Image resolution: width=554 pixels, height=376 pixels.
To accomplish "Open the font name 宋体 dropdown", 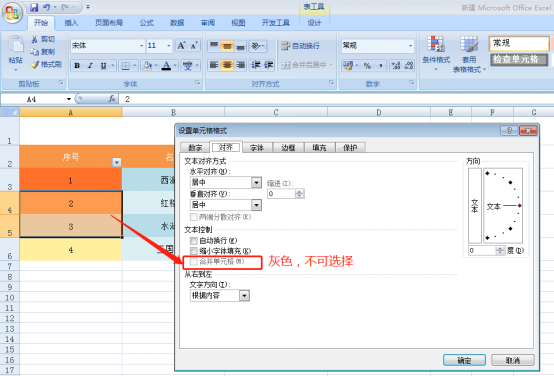I will (141, 46).
